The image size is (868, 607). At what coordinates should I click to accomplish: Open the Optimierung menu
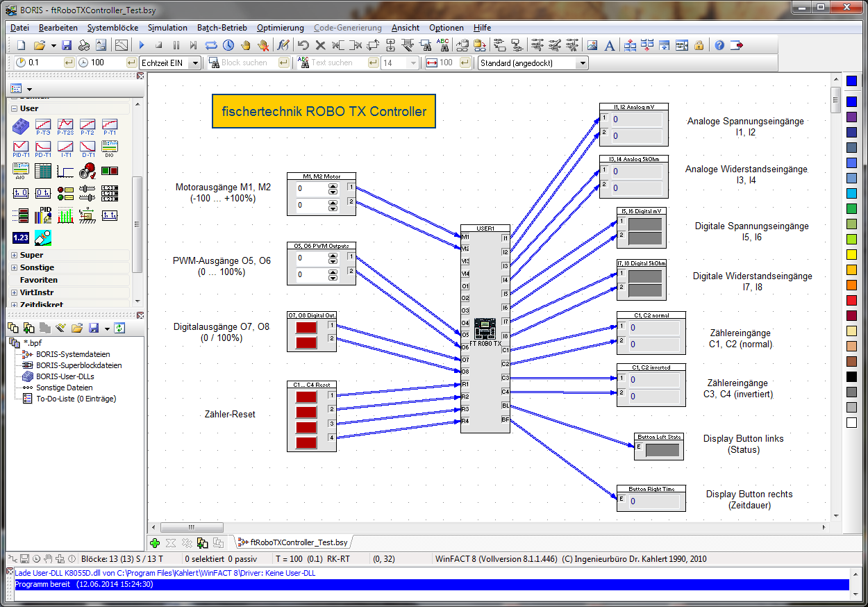point(281,28)
